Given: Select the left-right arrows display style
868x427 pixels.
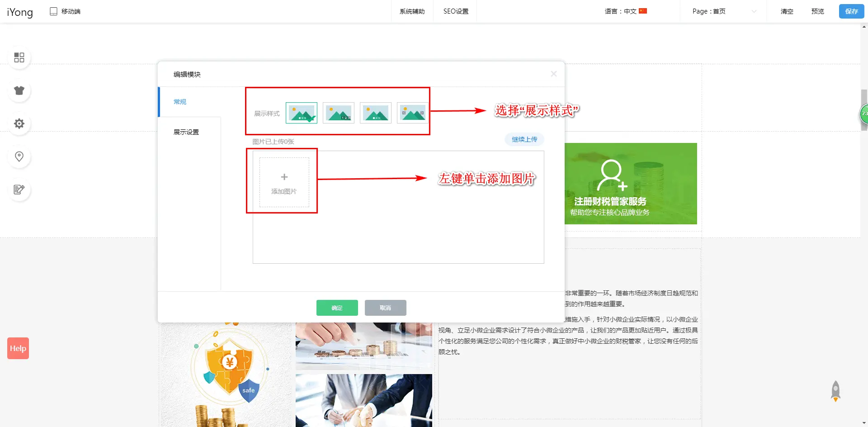Looking at the screenshot, I should 412,113.
